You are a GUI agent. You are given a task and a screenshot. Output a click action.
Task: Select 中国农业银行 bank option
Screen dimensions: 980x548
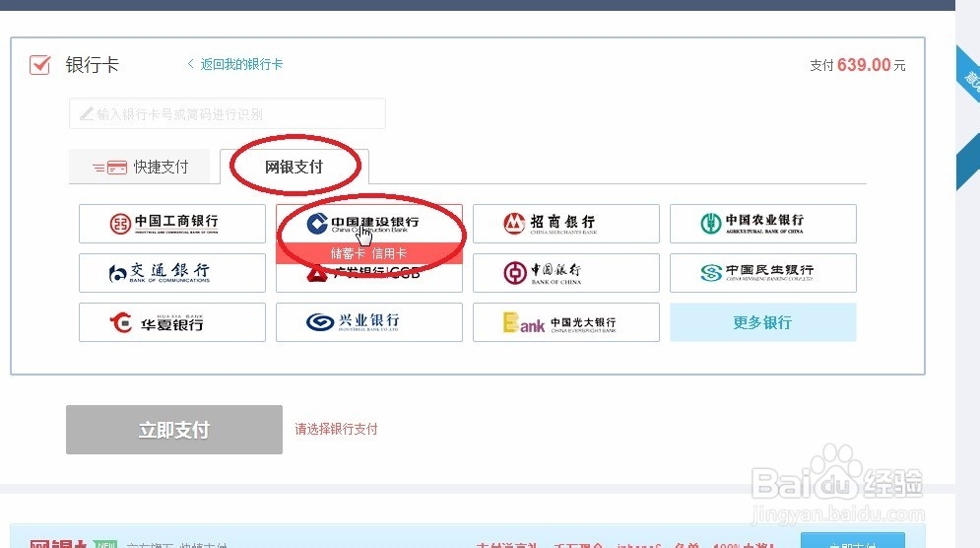click(x=763, y=224)
